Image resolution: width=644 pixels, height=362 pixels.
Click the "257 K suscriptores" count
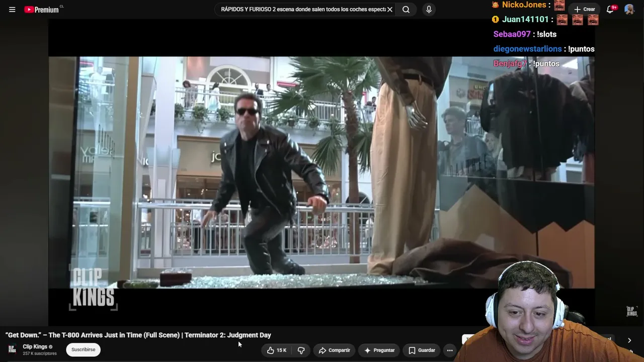pos(40,353)
